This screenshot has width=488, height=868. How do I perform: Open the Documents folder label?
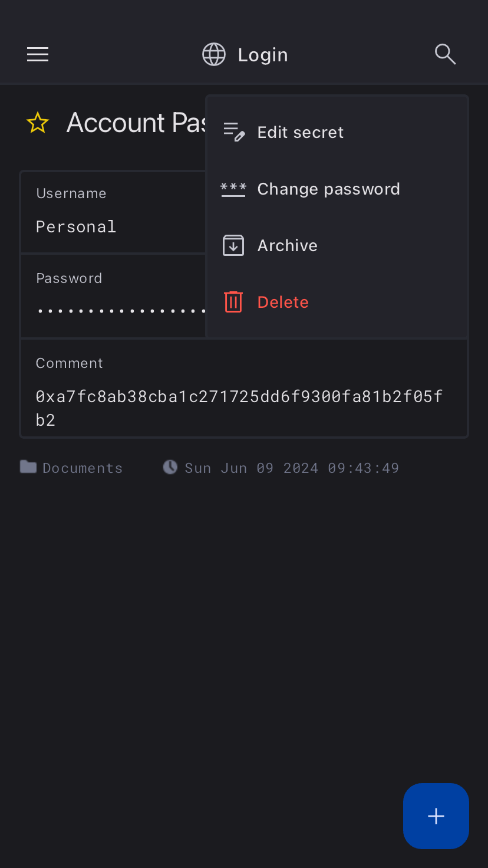(x=83, y=468)
